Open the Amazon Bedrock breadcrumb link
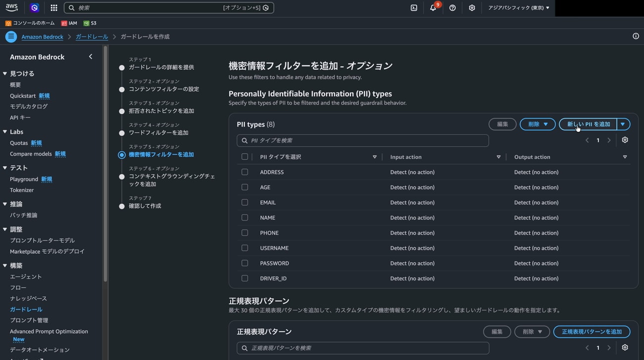Image resolution: width=644 pixels, height=360 pixels. tap(42, 37)
